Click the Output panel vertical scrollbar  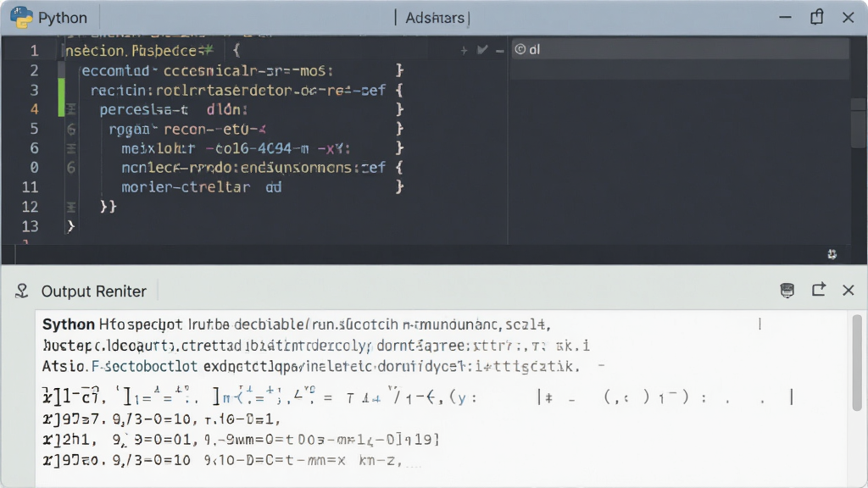point(857,363)
